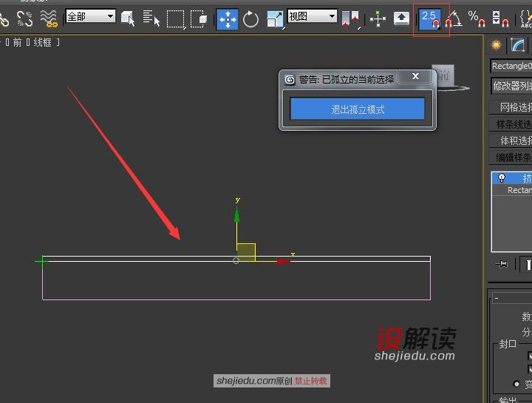Click the 网格选择 modifier button

(513, 107)
